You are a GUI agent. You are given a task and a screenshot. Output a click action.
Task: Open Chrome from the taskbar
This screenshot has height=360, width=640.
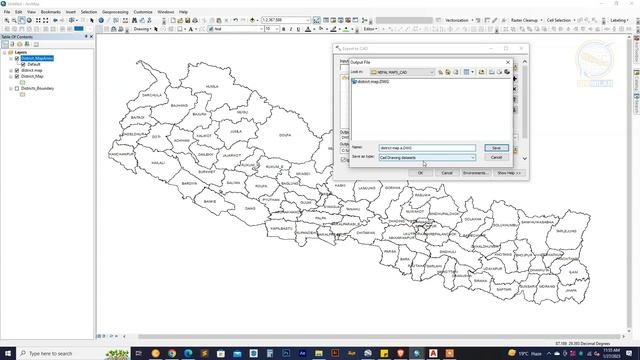click(x=172, y=353)
